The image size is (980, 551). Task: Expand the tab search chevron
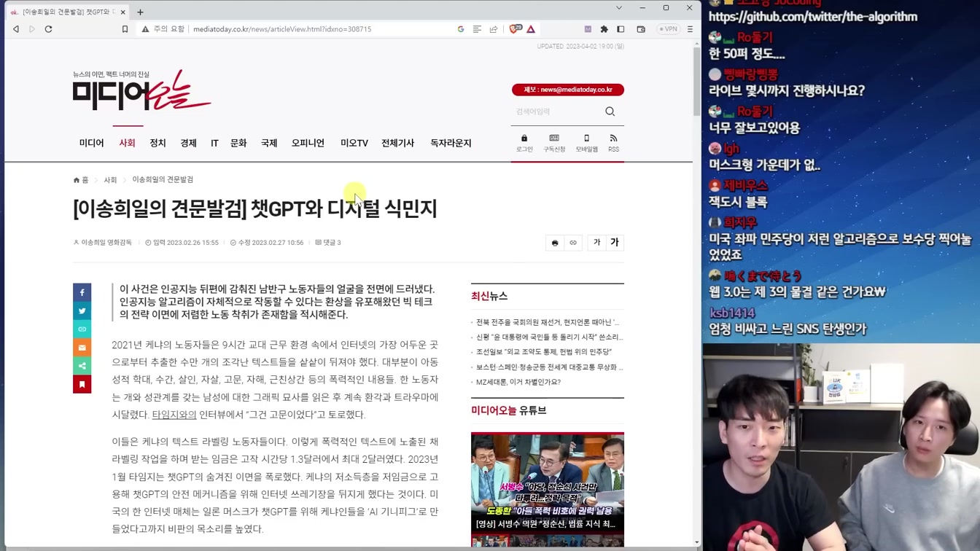pyautogui.click(x=619, y=8)
